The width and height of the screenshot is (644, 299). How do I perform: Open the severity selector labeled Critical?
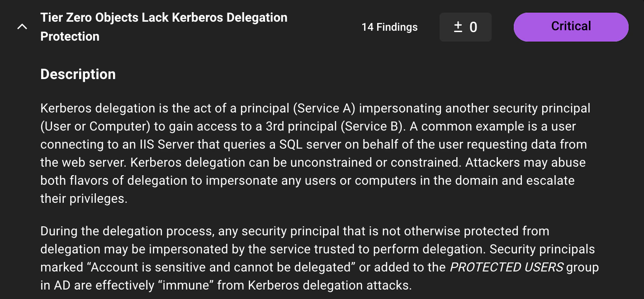pyautogui.click(x=571, y=27)
